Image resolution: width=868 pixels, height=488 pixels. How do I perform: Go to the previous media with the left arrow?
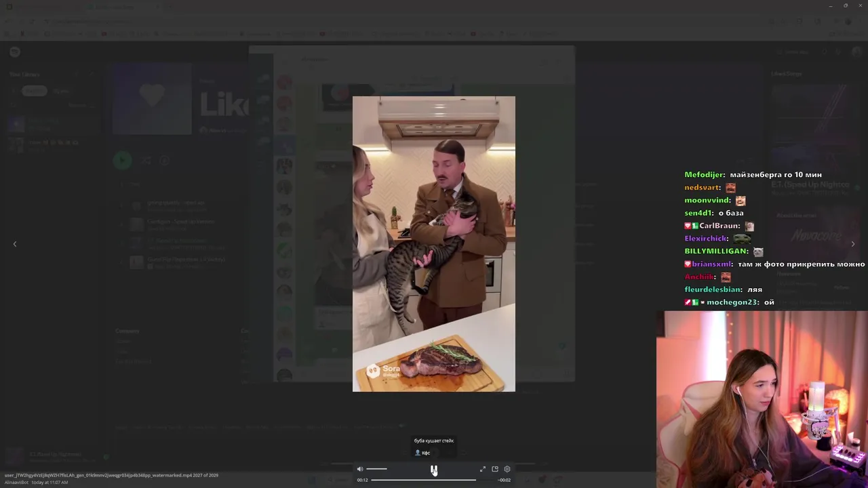coord(15,244)
